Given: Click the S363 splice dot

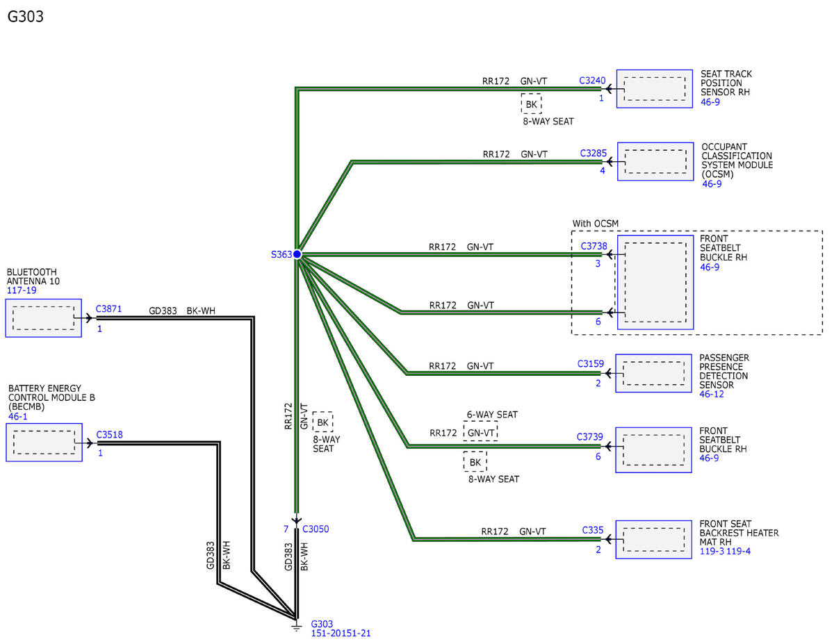Looking at the screenshot, I should 297,255.
